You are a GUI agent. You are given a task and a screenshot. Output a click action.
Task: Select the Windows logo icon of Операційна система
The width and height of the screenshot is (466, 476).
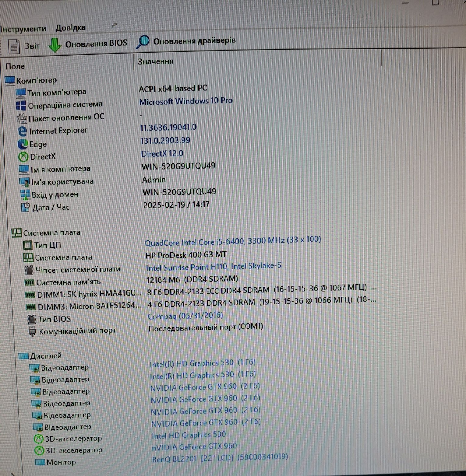[x=21, y=106]
